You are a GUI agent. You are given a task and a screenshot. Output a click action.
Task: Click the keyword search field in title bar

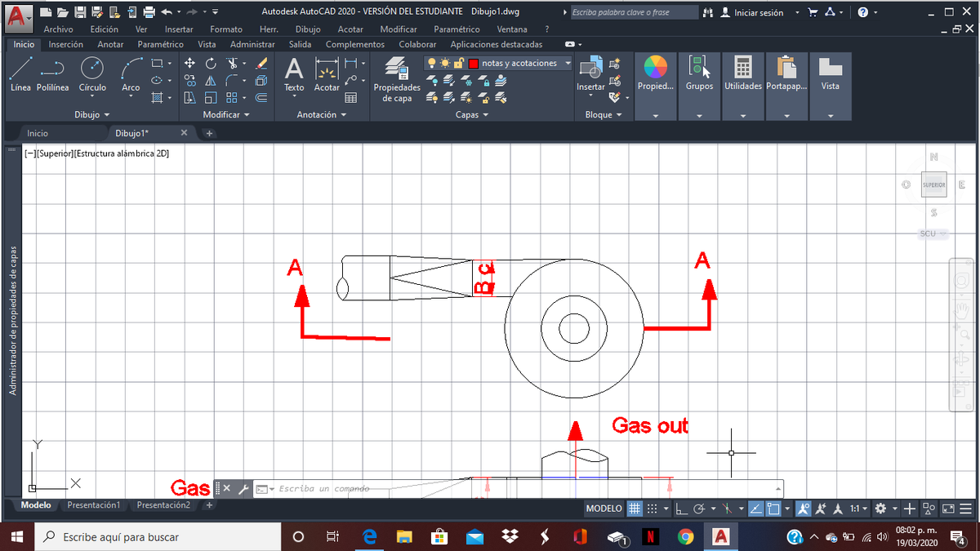633,12
